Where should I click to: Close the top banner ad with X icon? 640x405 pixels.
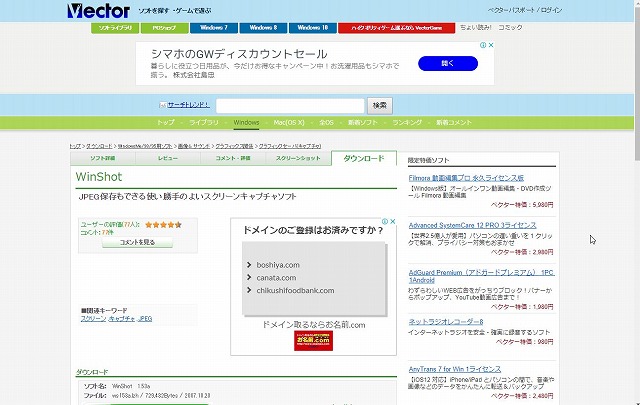click(x=491, y=45)
